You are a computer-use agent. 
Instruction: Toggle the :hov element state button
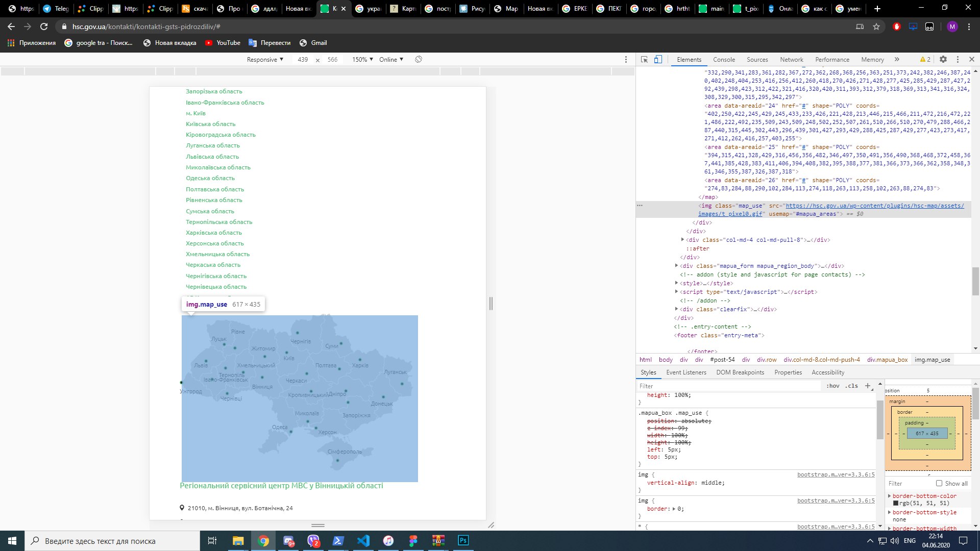coord(832,386)
